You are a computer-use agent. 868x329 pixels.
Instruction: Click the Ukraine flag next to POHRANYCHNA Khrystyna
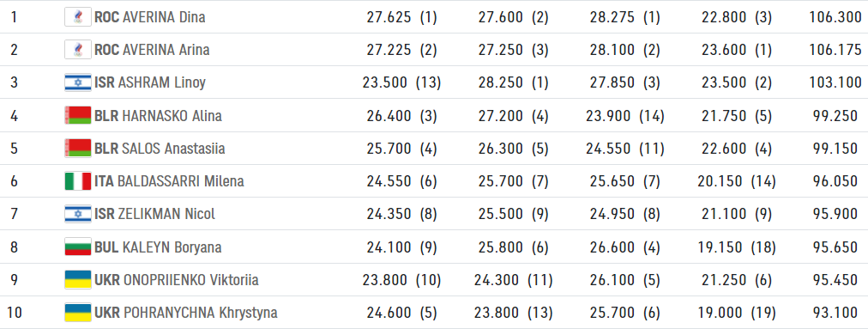pos(78,313)
